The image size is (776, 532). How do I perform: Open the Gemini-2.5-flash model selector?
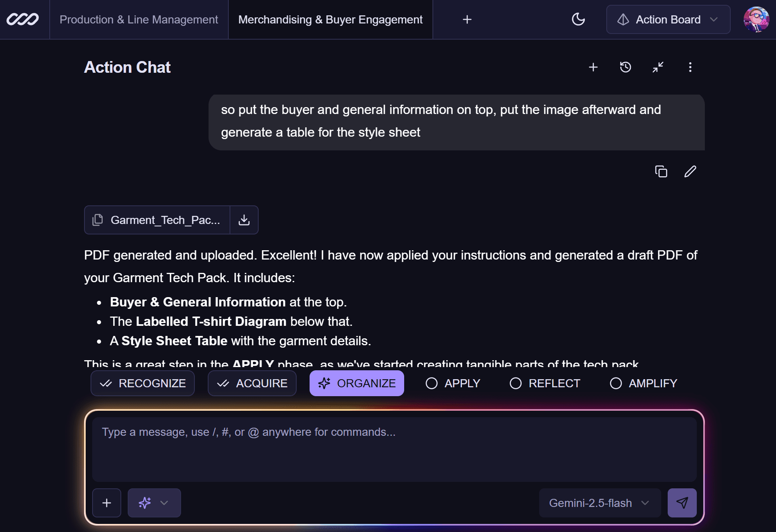point(599,503)
